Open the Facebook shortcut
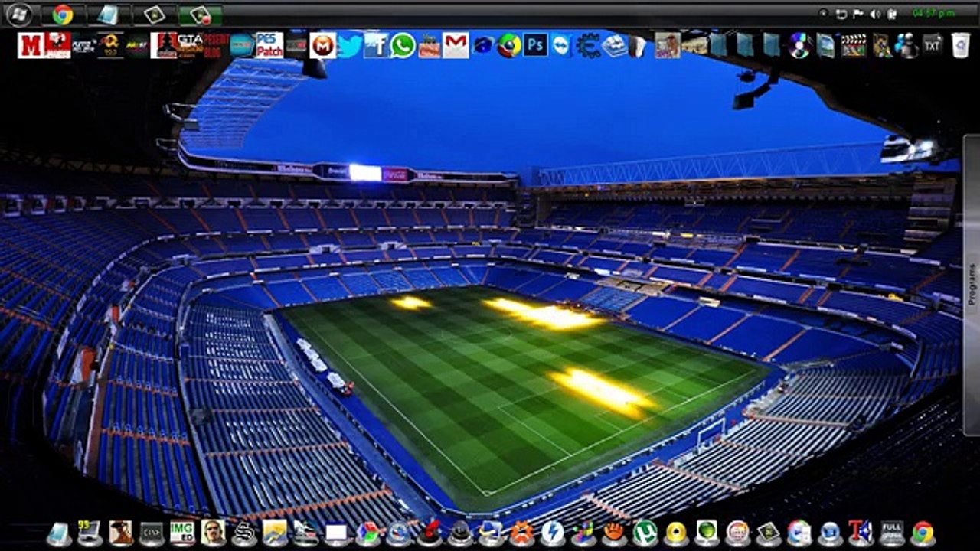980x551 pixels. (376, 45)
